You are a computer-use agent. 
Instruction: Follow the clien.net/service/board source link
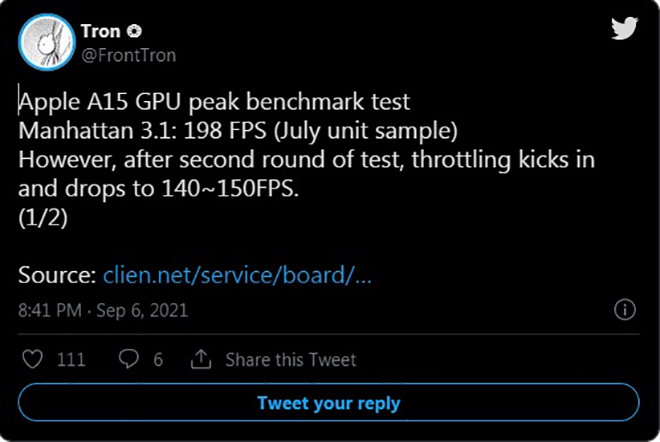click(x=237, y=275)
